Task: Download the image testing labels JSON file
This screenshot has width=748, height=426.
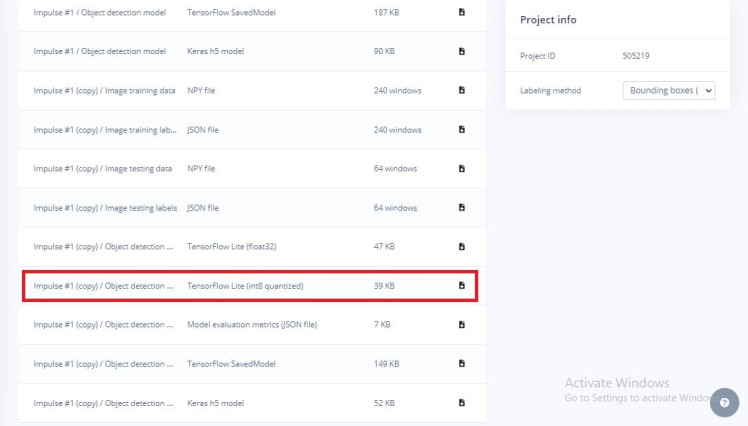Action: [461, 207]
